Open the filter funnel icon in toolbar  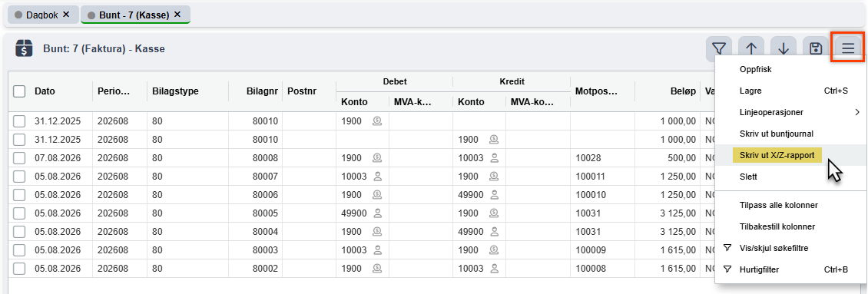[719, 48]
